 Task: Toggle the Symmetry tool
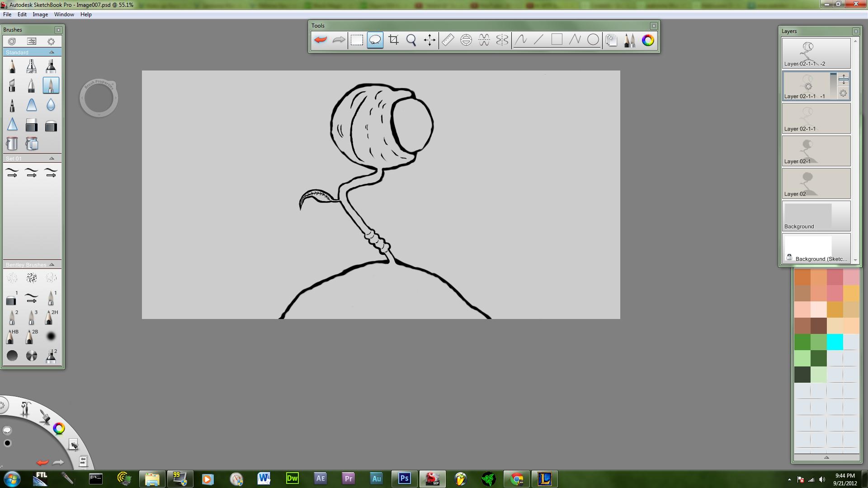coord(502,40)
